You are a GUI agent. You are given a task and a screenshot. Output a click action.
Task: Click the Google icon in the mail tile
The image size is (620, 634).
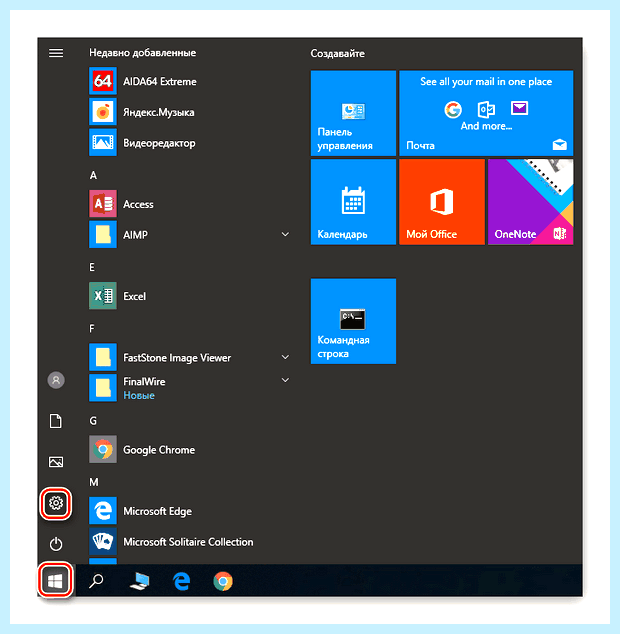click(453, 109)
